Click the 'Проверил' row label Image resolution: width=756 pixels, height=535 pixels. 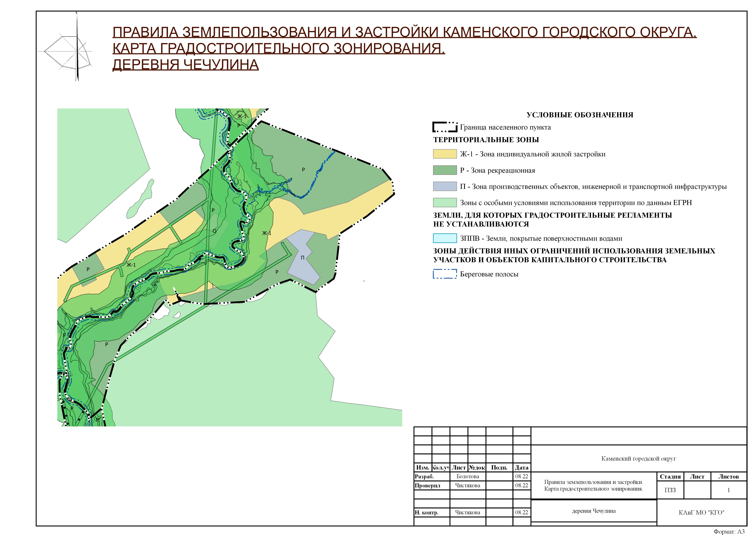pyautogui.click(x=427, y=485)
